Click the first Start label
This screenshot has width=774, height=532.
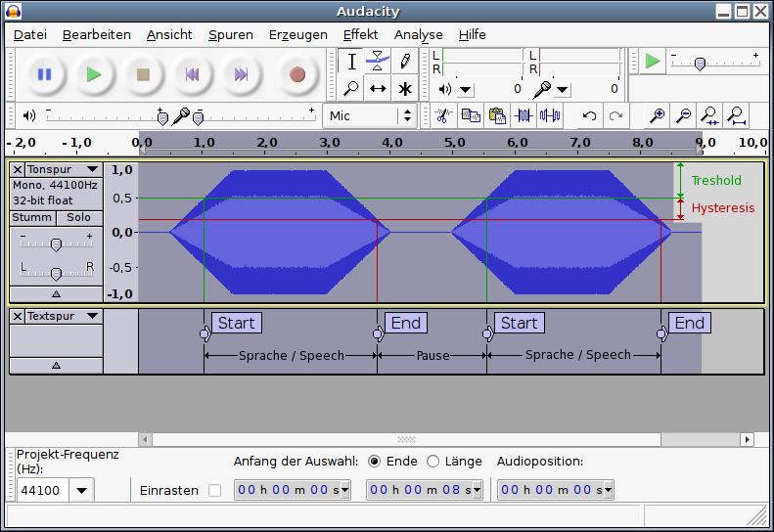(x=237, y=323)
